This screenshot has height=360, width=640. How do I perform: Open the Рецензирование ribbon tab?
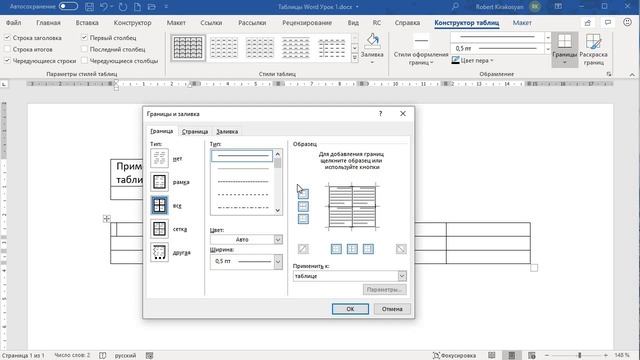pos(307,23)
